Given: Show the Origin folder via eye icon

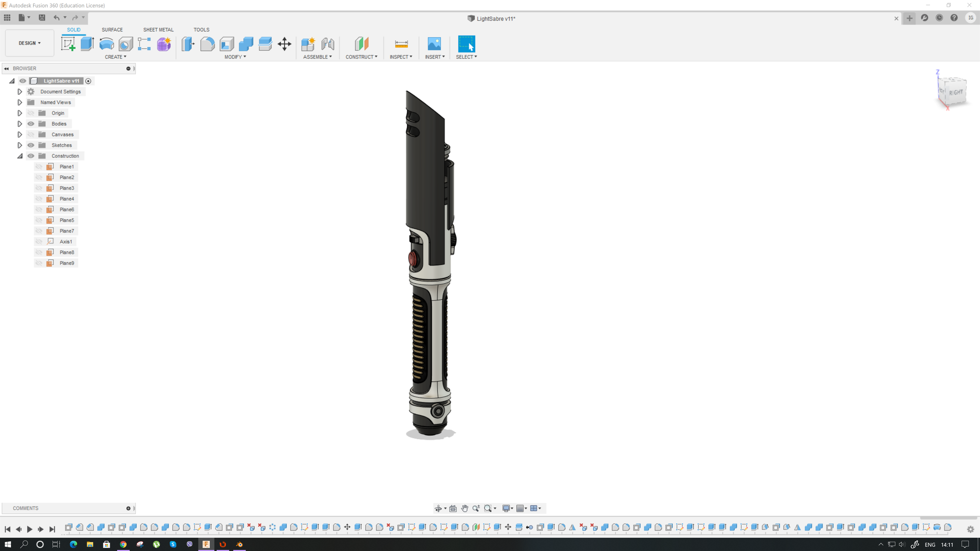Looking at the screenshot, I should [x=31, y=113].
